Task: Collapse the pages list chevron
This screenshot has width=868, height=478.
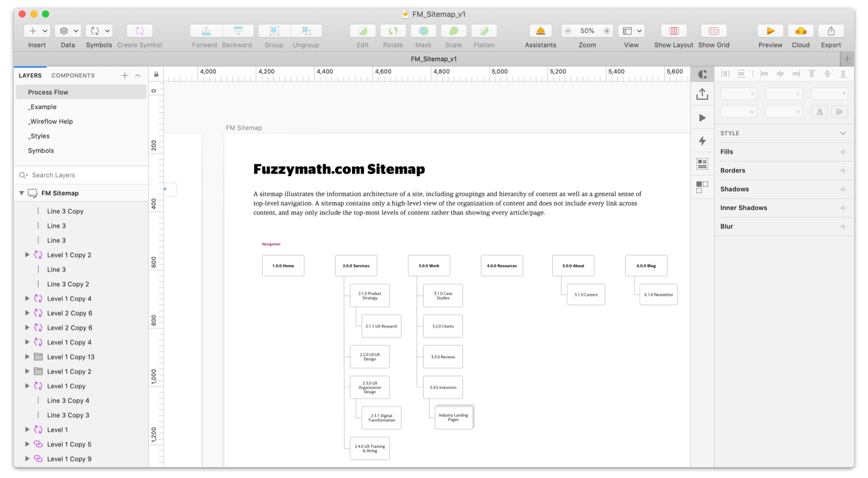Action: pyautogui.click(x=138, y=75)
